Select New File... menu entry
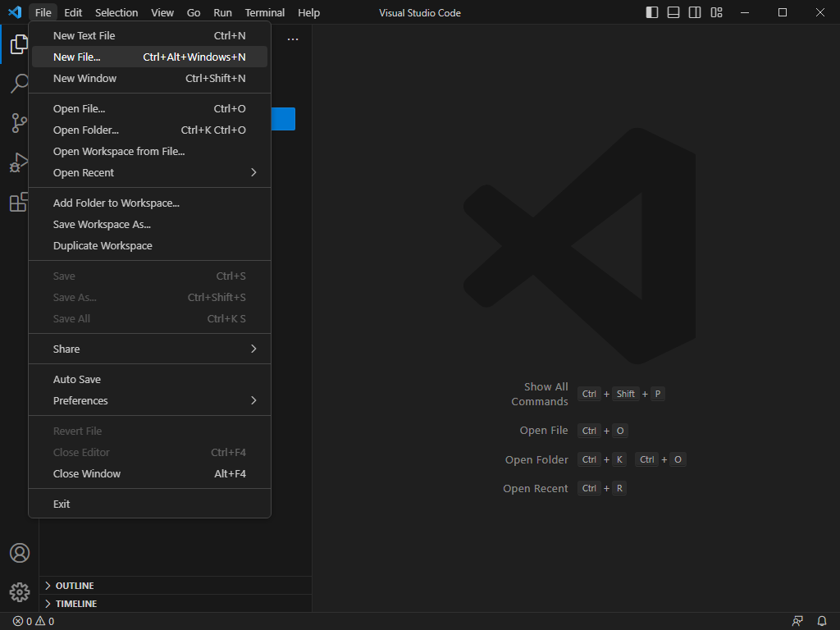Image resolution: width=840 pixels, height=630 pixels. click(149, 57)
